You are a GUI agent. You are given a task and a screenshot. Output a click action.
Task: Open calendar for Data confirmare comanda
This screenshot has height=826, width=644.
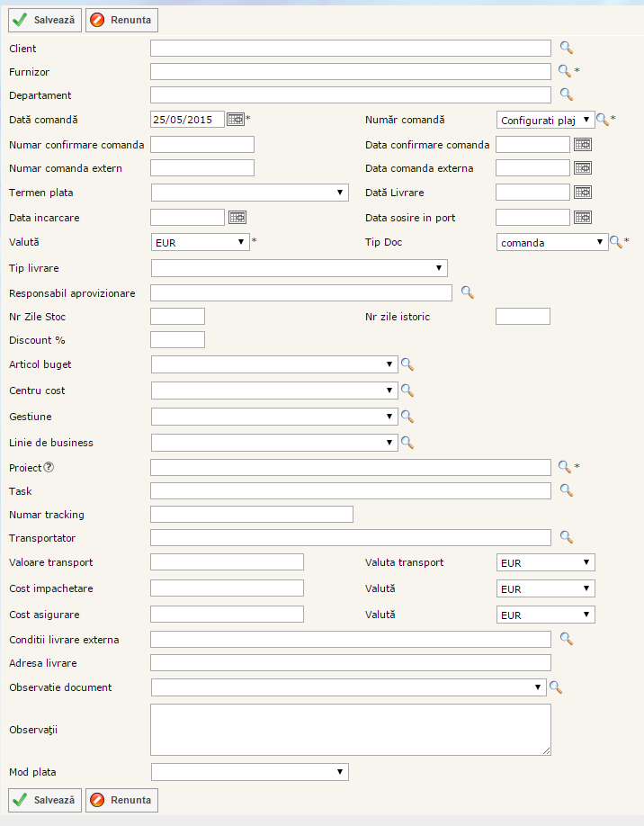click(583, 144)
